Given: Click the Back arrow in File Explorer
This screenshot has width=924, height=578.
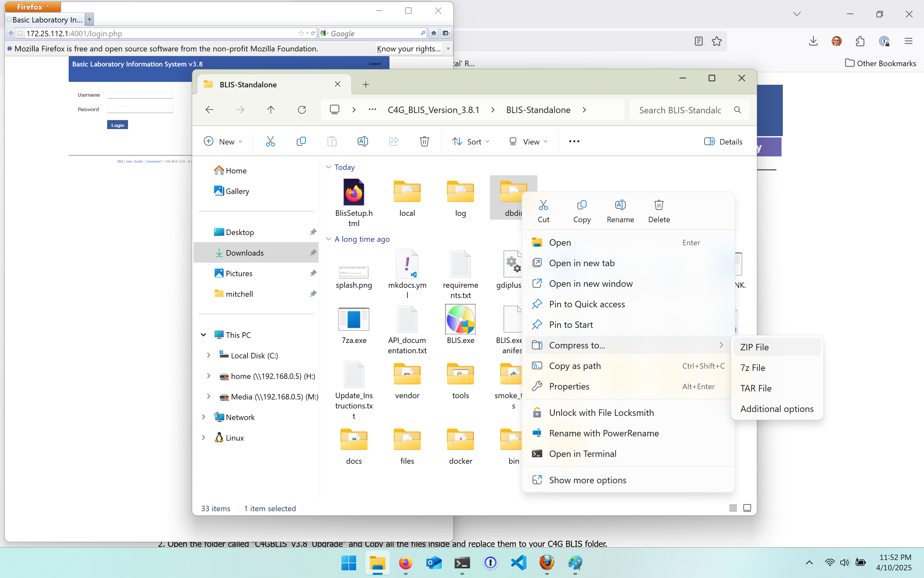Looking at the screenshot, I should 209,110.
